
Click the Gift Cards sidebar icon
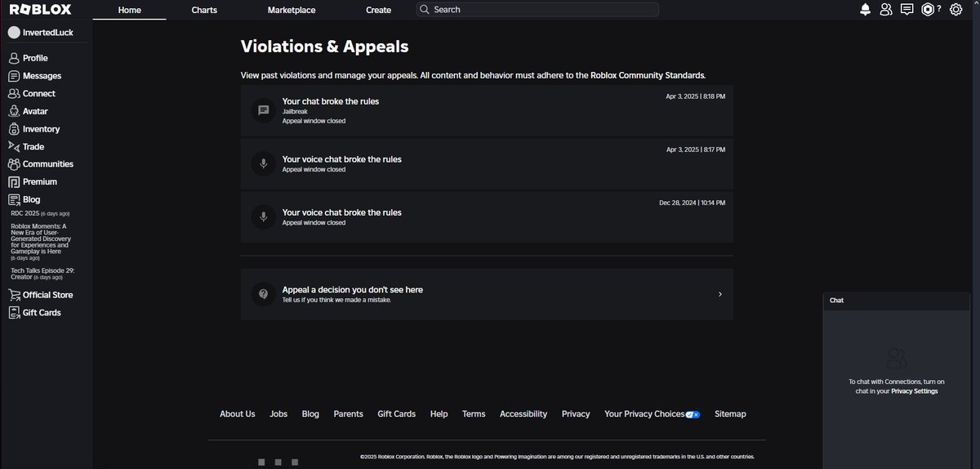tap(14, 313)
